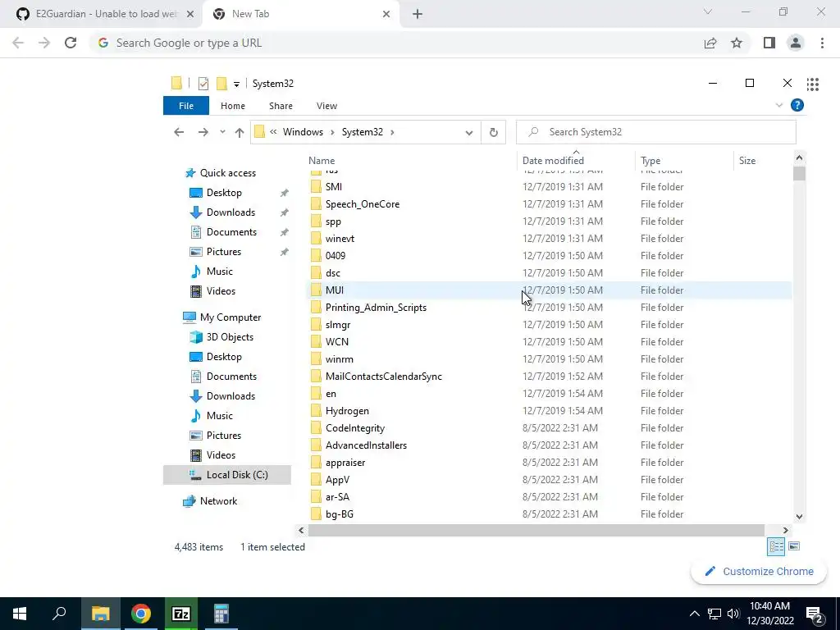840x630 pixels.
Task: Sort by the Type column header
Action: 651,161
